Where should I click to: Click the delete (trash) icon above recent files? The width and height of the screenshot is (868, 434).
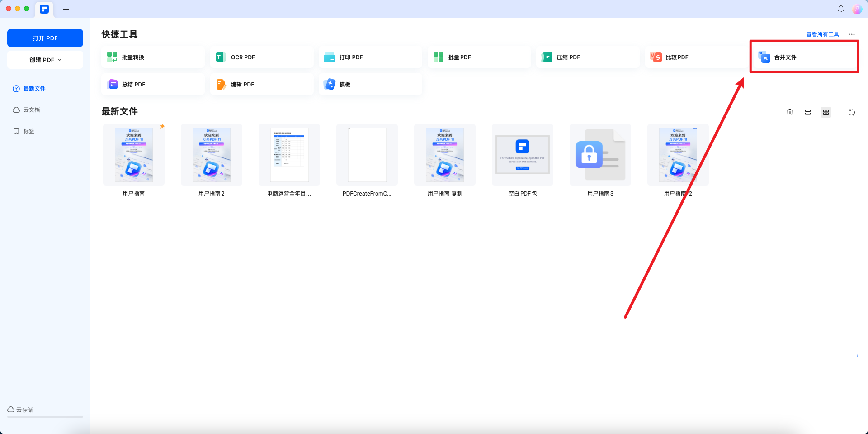[x=790, y=112]
